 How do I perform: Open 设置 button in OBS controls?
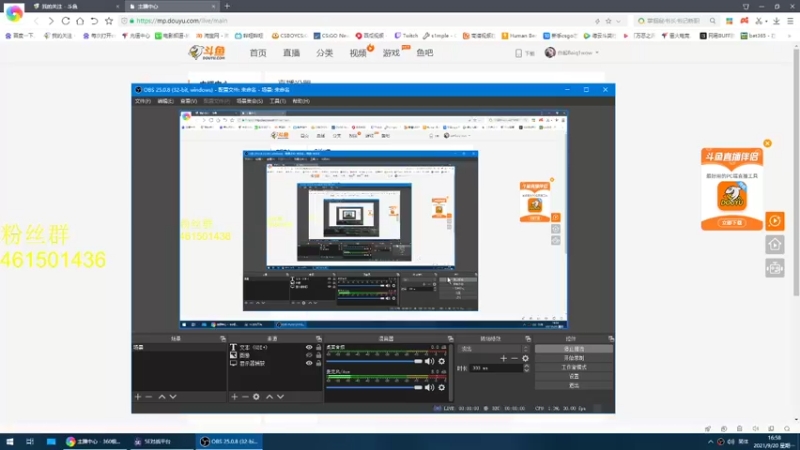point(574,377)
